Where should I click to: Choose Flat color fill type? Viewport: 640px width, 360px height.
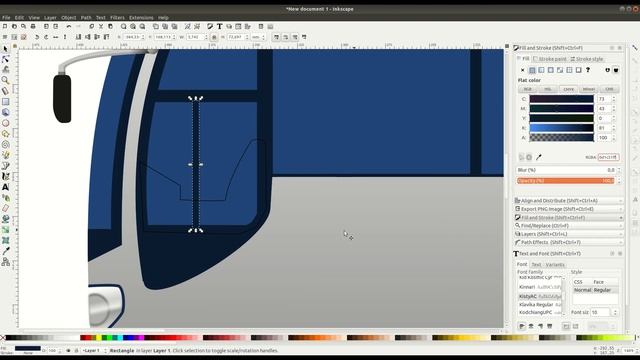[532, 70]
